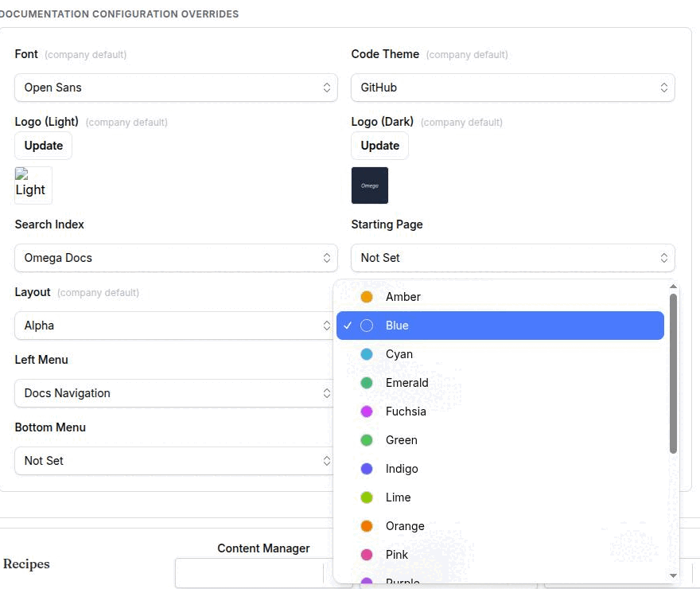Click the Indigo color dot
Screen dimensions: 700x589
[367, 469]
